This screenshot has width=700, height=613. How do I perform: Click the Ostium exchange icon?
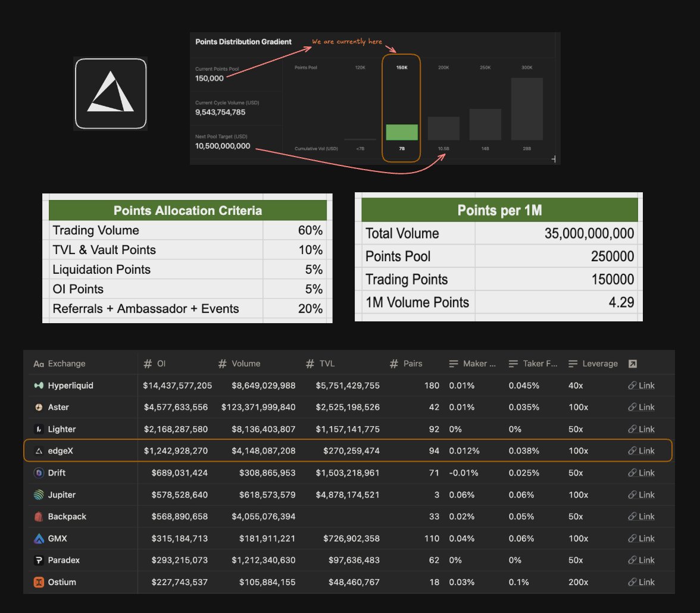pos(39,582)
